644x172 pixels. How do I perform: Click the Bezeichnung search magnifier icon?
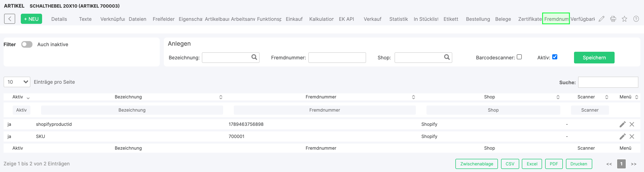254,57
